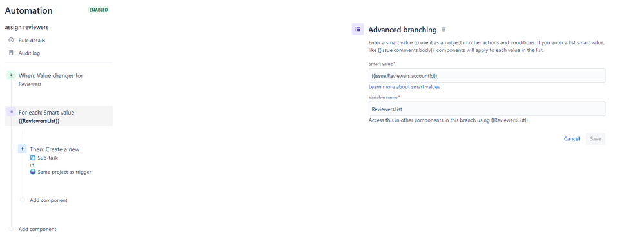This screenshot has height=242, width=644.
Task: Select For each: Smart value component
Action: coord(59,116)
